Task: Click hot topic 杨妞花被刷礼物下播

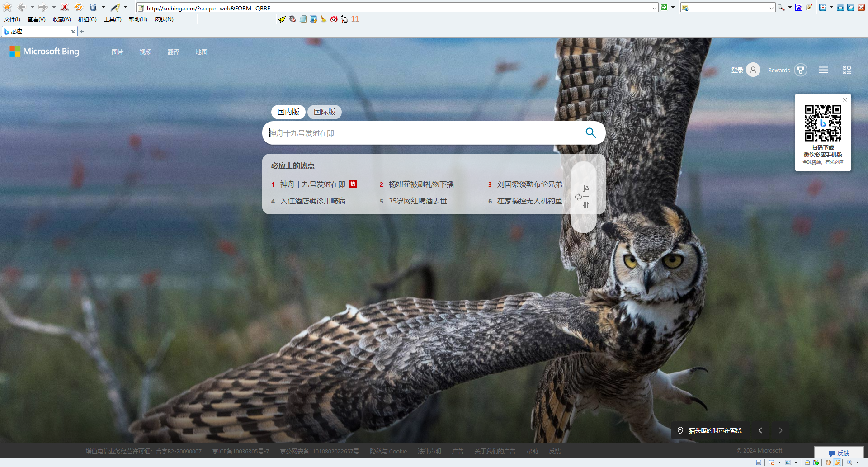Action: [421, 184]
